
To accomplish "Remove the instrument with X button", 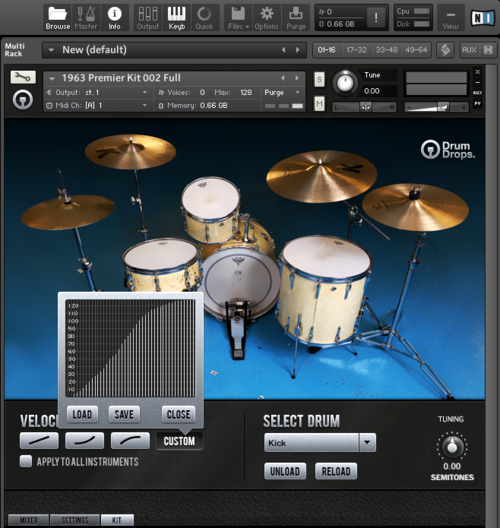I will (x=477, y=72).
